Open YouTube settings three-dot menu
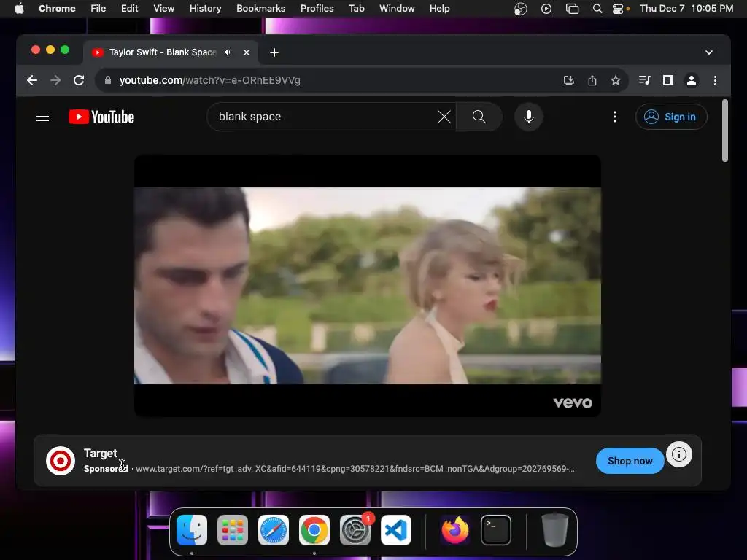747x560 pixels. [x=614, y=117]
